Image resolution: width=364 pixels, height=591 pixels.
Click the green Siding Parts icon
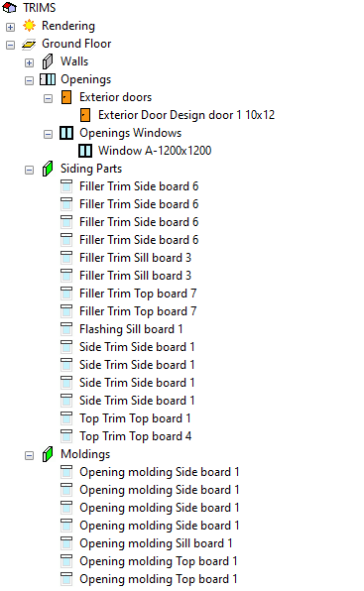[48, 169]
